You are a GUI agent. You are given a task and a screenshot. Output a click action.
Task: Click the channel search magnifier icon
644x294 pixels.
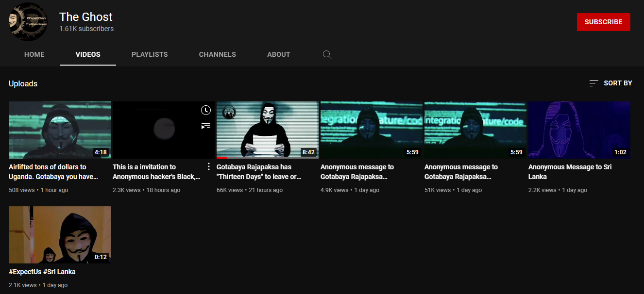coord(327,54)
